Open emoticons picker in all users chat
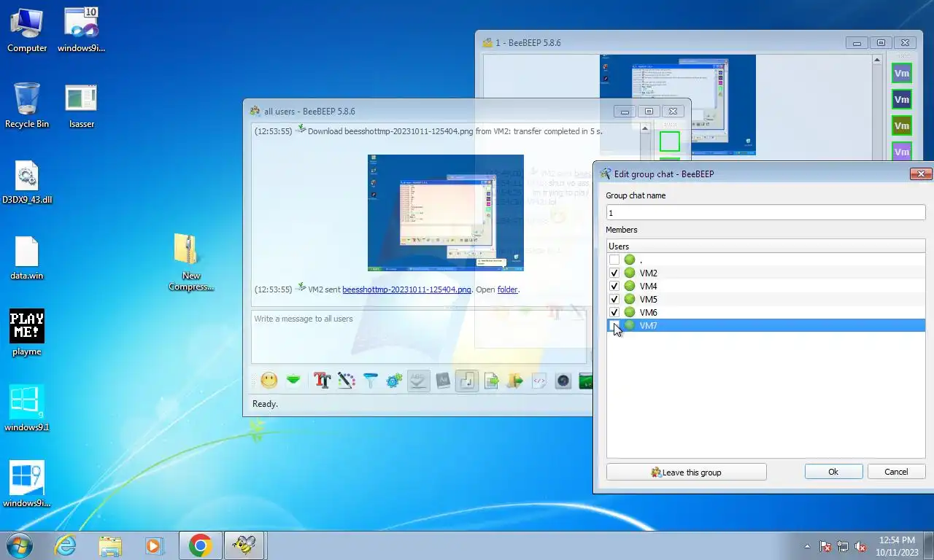 [269, 380]
